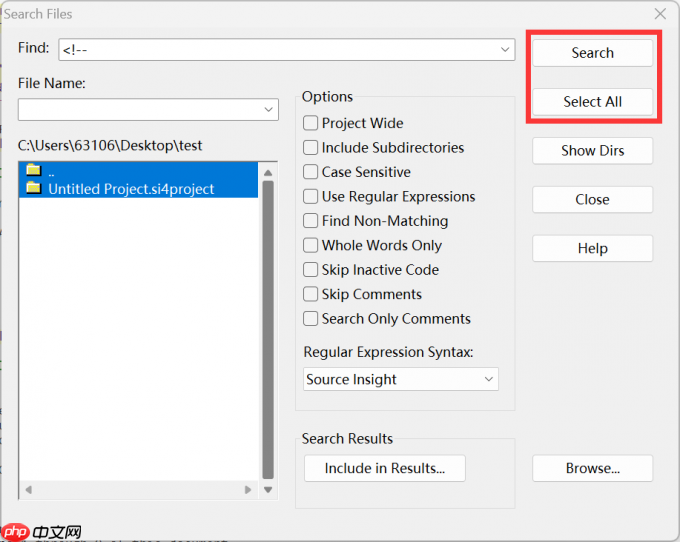Tick the Whole Words Only checkbox
This screenshot has height=542, width=680.
coord(311,245)
